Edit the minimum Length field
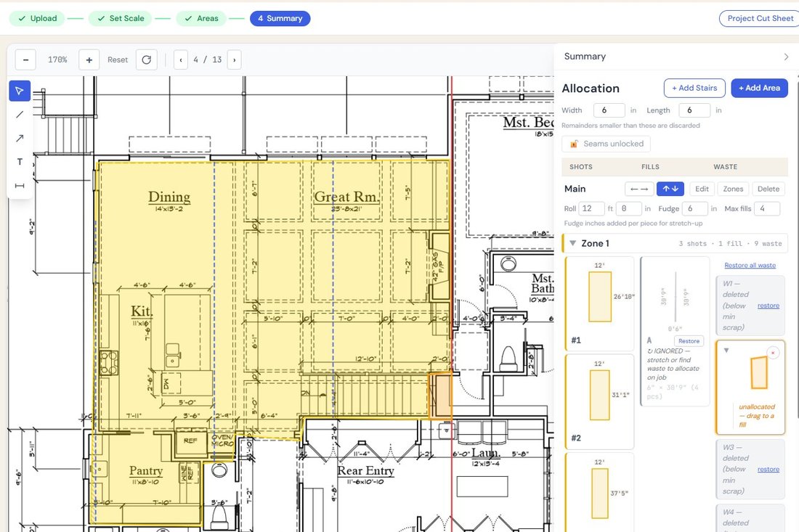 point(694,110)
